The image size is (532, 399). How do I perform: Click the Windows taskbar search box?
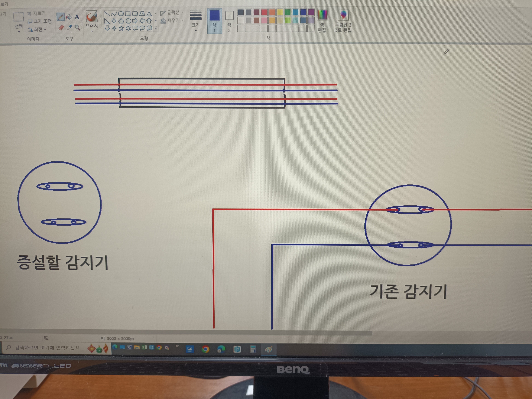47,348
